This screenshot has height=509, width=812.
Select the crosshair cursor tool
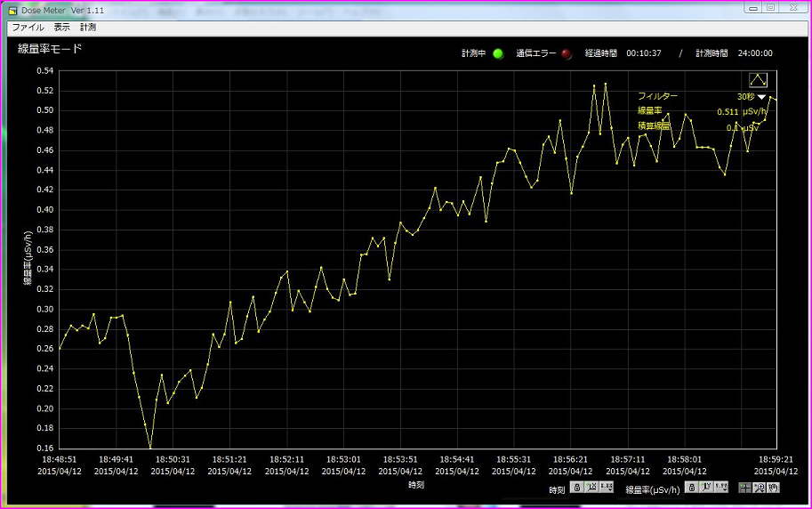click(744, 488)
